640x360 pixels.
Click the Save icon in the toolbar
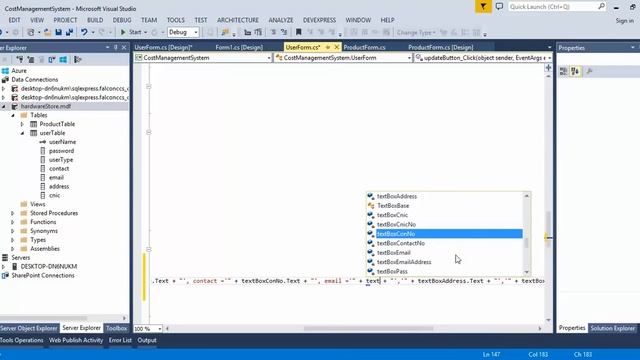58,32
